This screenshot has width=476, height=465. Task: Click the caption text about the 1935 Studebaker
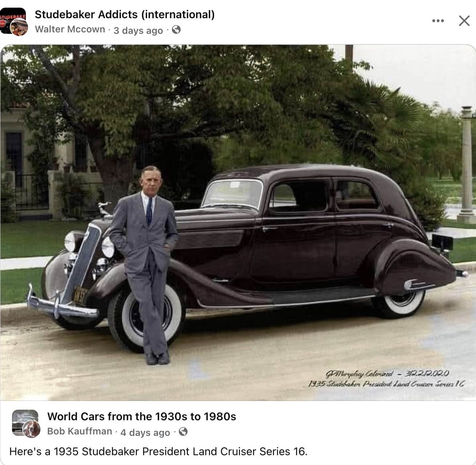pos(158,452)
